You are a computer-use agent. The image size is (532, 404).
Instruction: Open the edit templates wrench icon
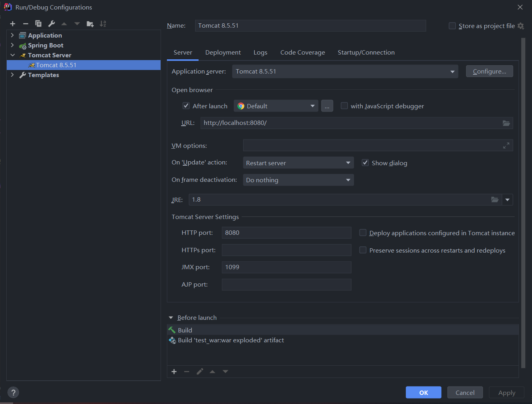click(x=51, y=24)
